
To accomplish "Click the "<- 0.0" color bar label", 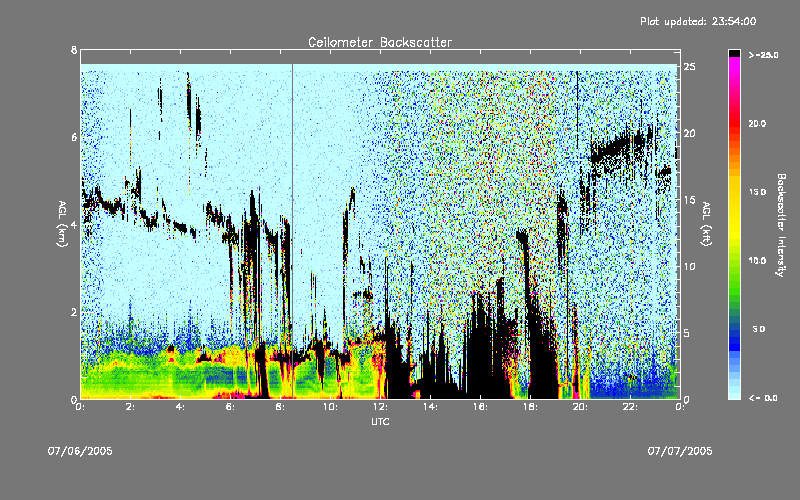I will coord(763,398).
